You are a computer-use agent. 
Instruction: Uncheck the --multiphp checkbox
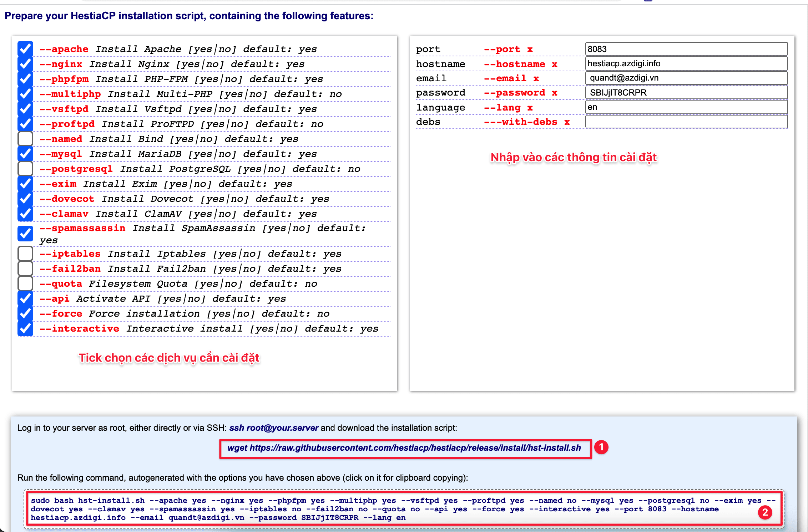[25, 94]
